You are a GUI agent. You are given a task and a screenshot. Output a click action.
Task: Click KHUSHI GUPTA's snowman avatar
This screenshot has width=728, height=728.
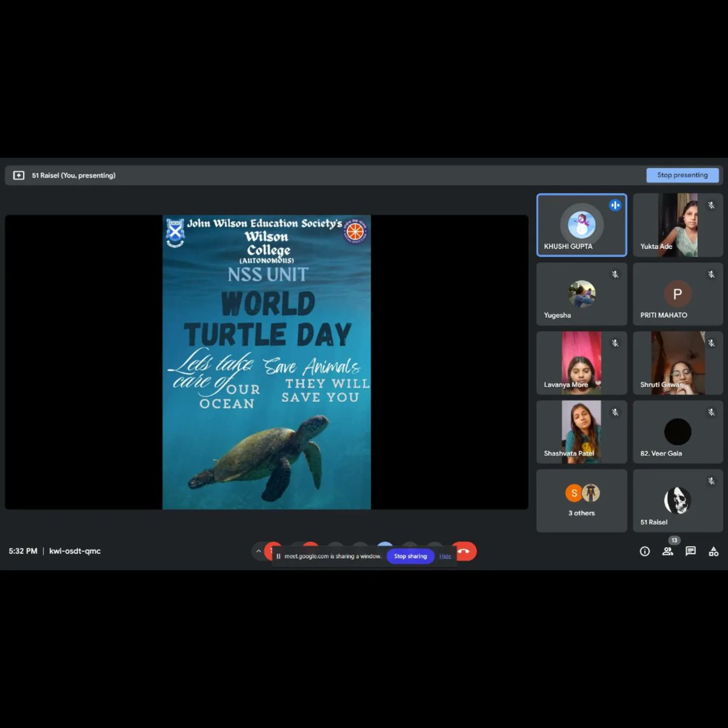coord(582,224)
